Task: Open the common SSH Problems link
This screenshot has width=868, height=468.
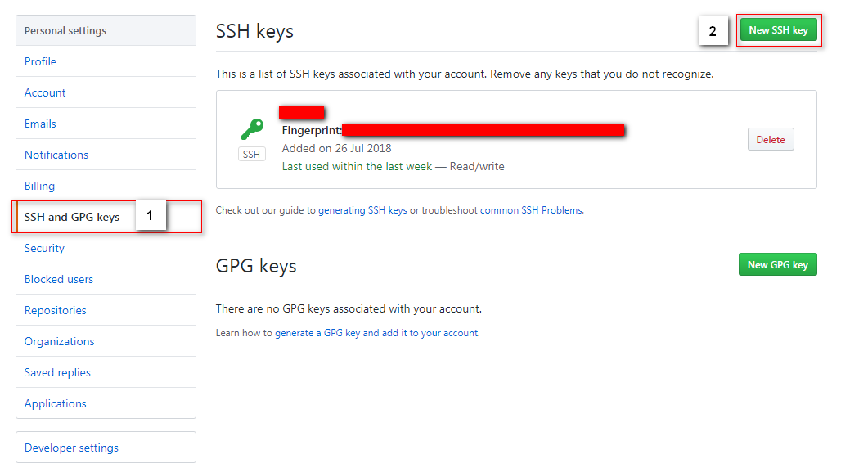Action: tap(531, 210)
